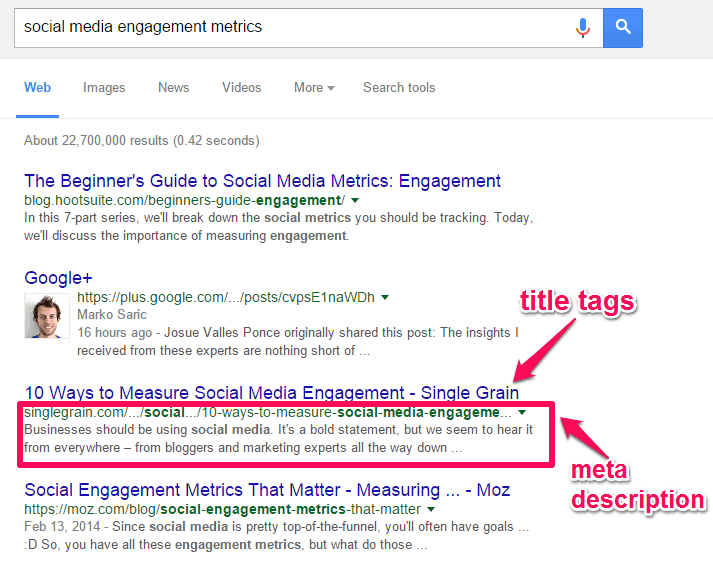Expand arrow next to plus.google.com URL

pyautogui.click(x=385, y=297)
